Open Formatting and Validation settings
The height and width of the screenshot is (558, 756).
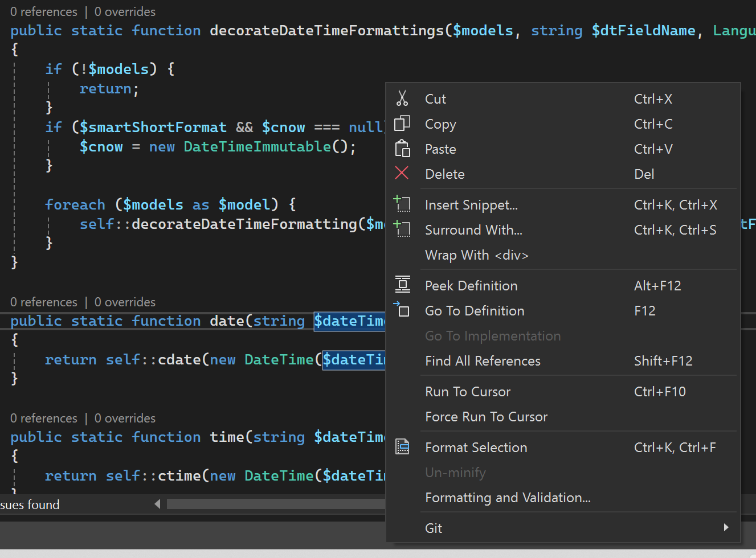coord(507,498)
